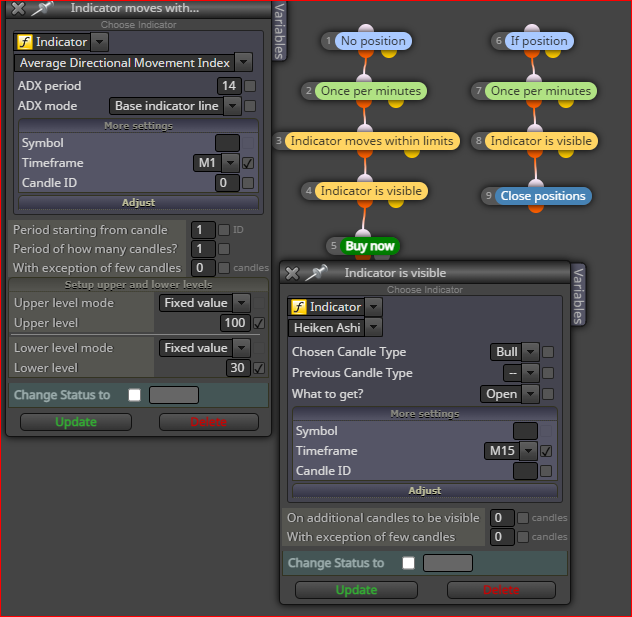Select the Close positions block
The height and width of the screenshot is (617, 632).
click(543, 196)
